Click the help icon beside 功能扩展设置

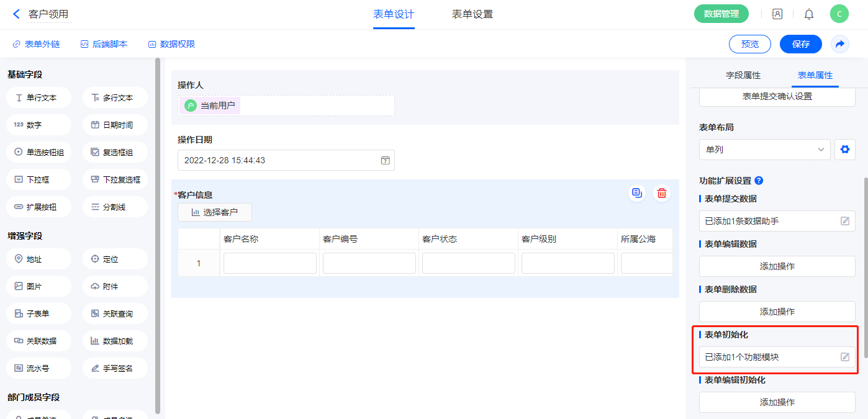tap(759, 181)
